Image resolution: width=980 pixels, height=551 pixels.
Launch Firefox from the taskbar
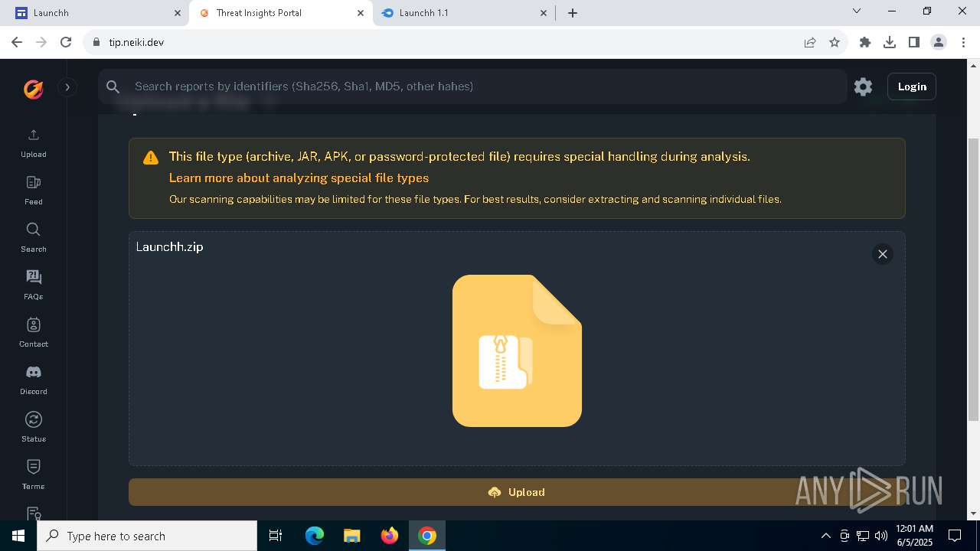[x=390, y=536]
